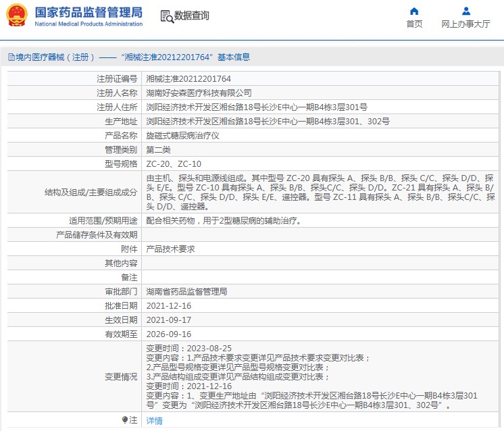Click registrant name 湖南好安森医疗科技有限公司
Image resolution: width=504 pixels, height=431 pixels.
point(199,93)
